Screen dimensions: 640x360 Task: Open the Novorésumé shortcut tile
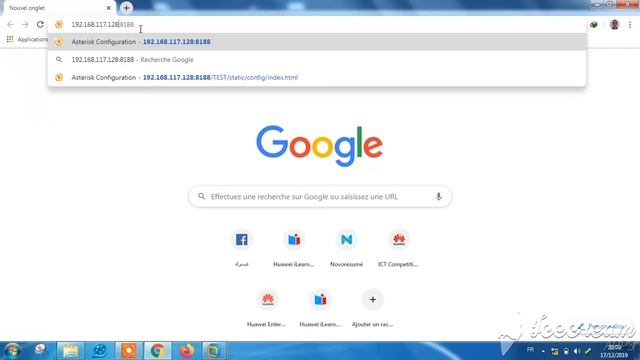[346, 248]
